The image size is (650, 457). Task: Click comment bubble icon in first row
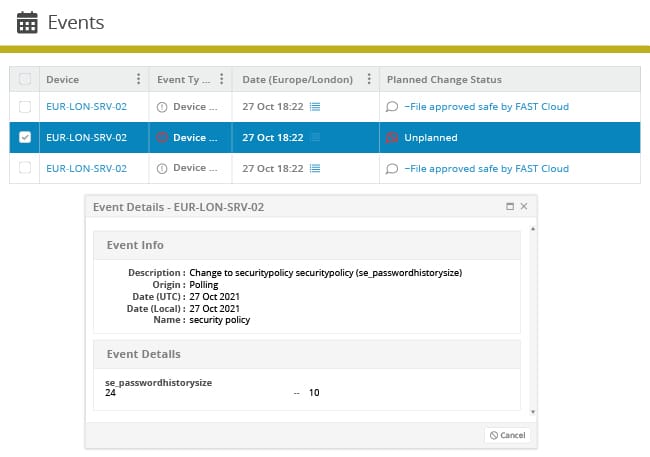pyautogui.click(x=392, y=107)
